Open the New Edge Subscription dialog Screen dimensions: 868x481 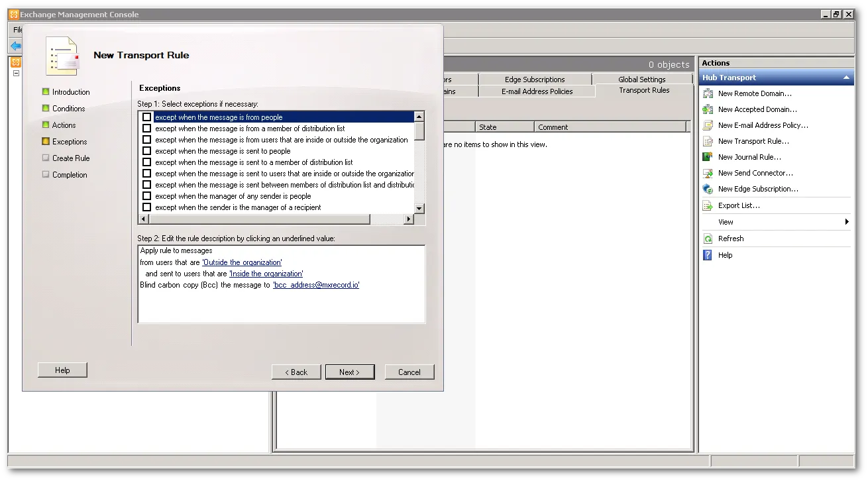tap(757, 188)
